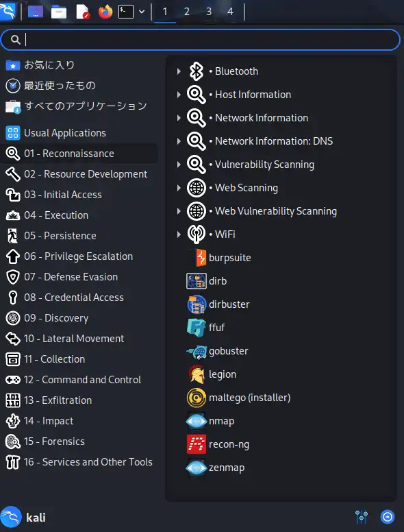
Task: Select 02 - Resource Development category
Action: [79, 174]
